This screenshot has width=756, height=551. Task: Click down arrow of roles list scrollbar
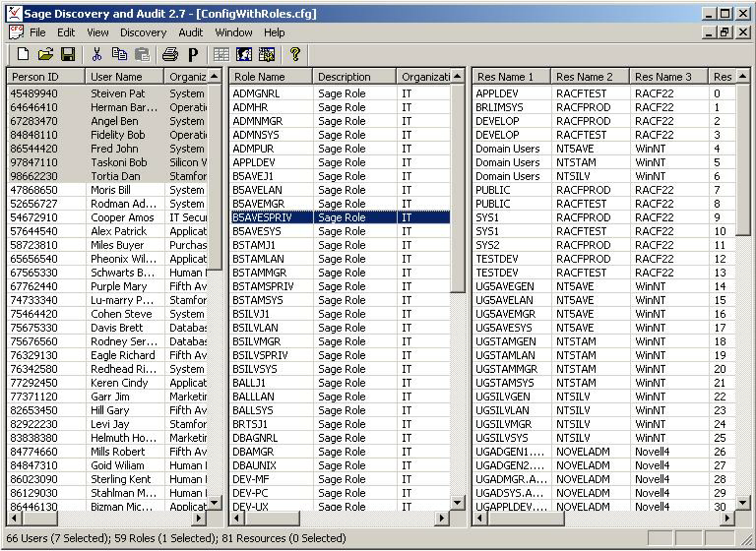pos(458,503)
